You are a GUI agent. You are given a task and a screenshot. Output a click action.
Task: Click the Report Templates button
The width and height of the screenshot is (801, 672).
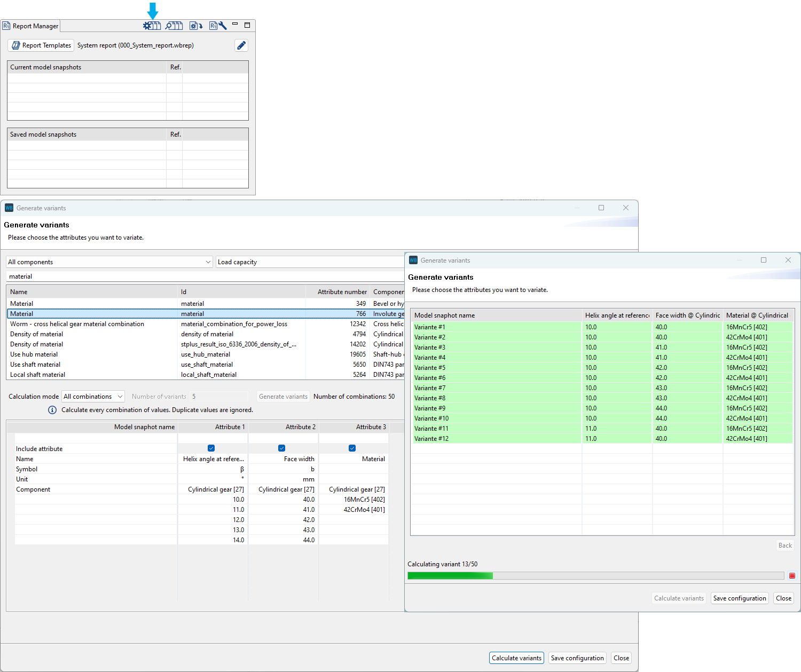tap(41, 45)
